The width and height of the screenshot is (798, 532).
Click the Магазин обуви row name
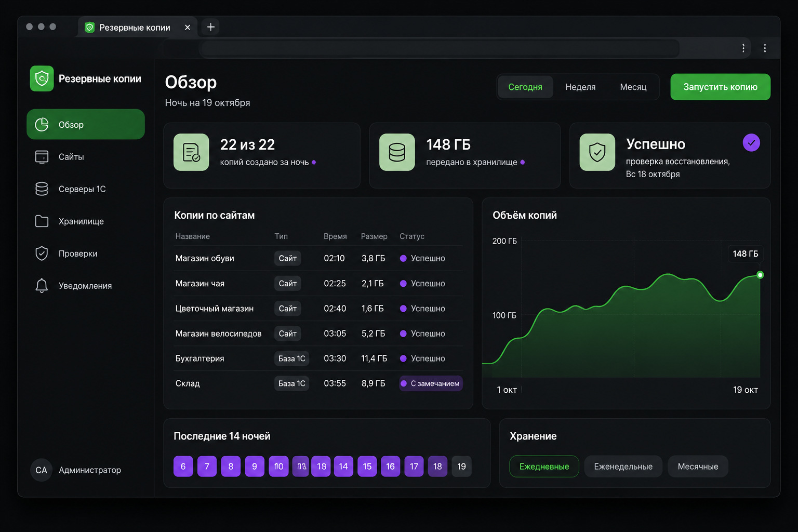point(205,258)
